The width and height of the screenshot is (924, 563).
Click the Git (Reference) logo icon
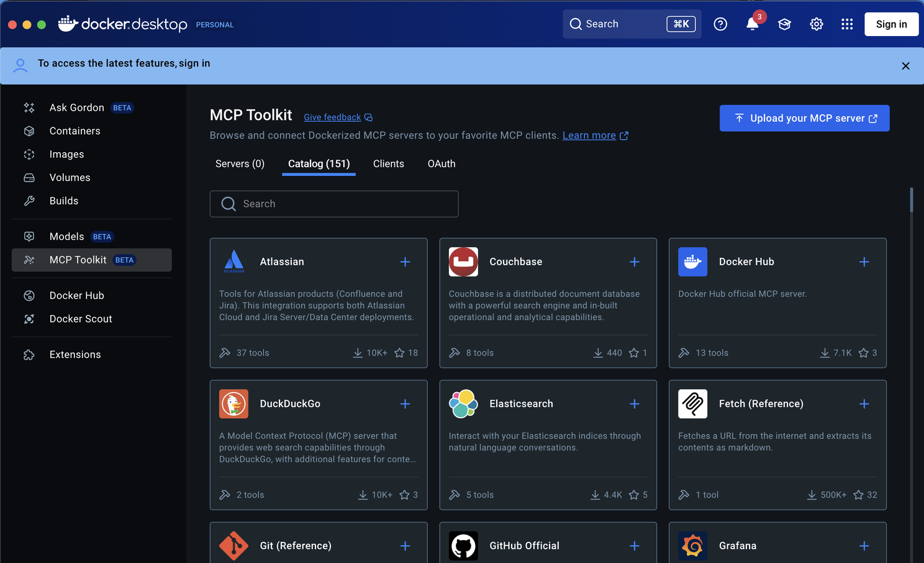233,546
